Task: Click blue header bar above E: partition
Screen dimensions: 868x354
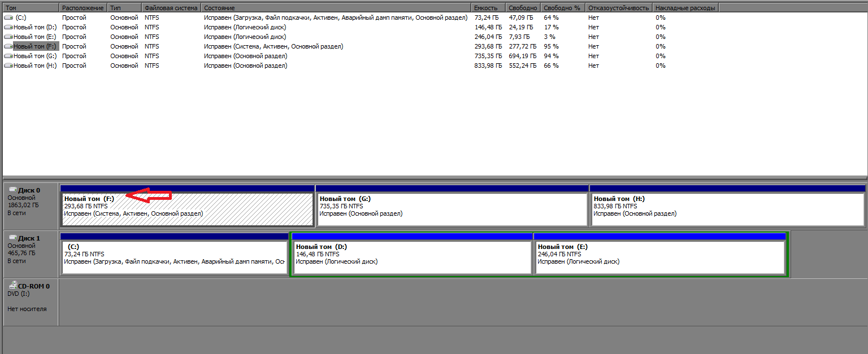Action: click(659, 236)
